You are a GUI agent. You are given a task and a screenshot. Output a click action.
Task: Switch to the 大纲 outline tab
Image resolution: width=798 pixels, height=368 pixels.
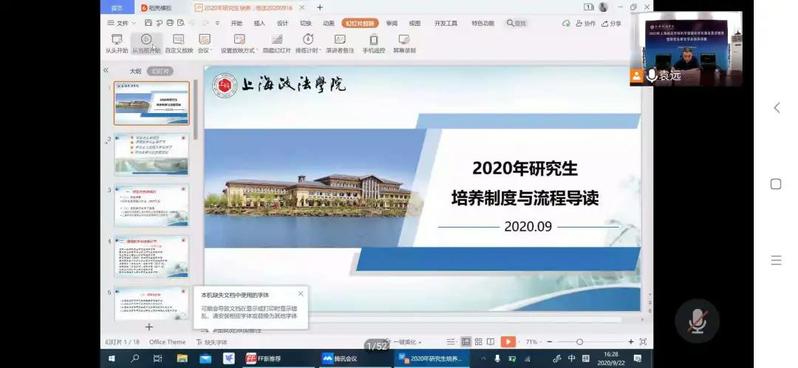pos(135,71)
